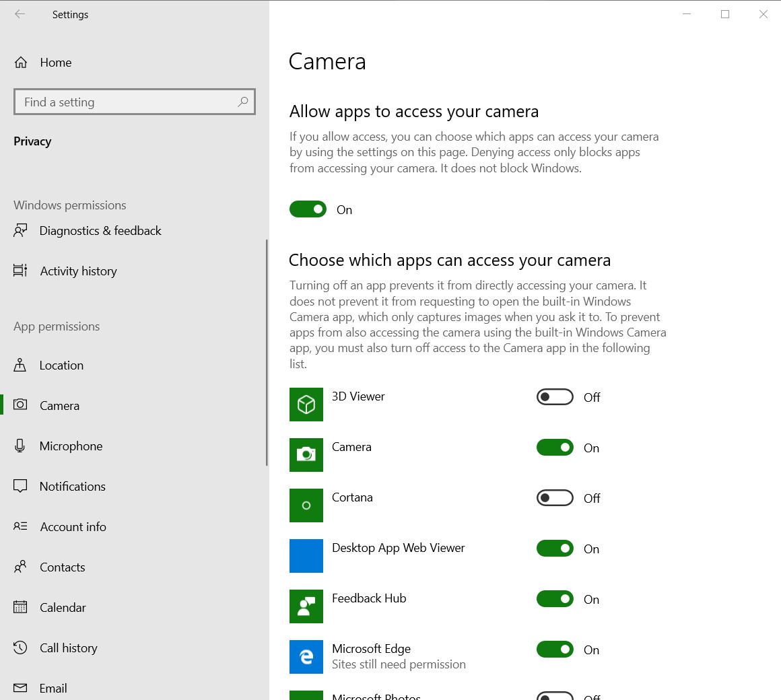781x700 pixels.
Task: Click the Cortana app icon
Action: click(306, 505)
